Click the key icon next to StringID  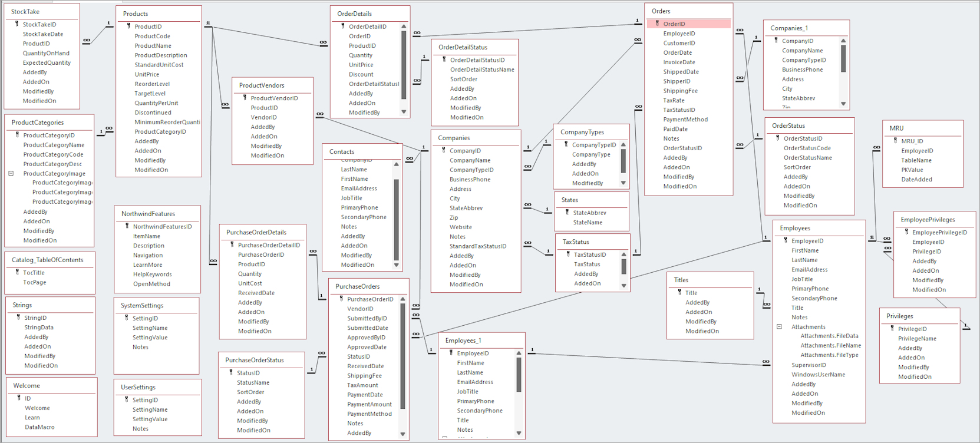[18, 318]
